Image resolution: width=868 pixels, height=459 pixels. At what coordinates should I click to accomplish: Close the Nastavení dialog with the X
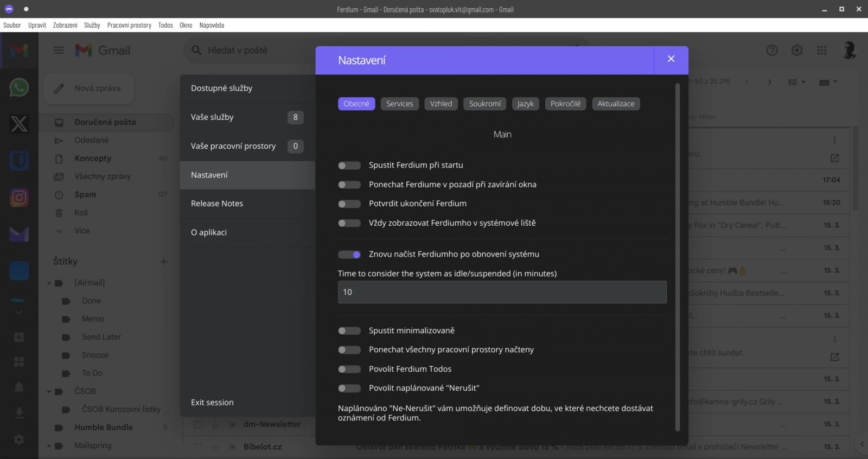point(671,59)
